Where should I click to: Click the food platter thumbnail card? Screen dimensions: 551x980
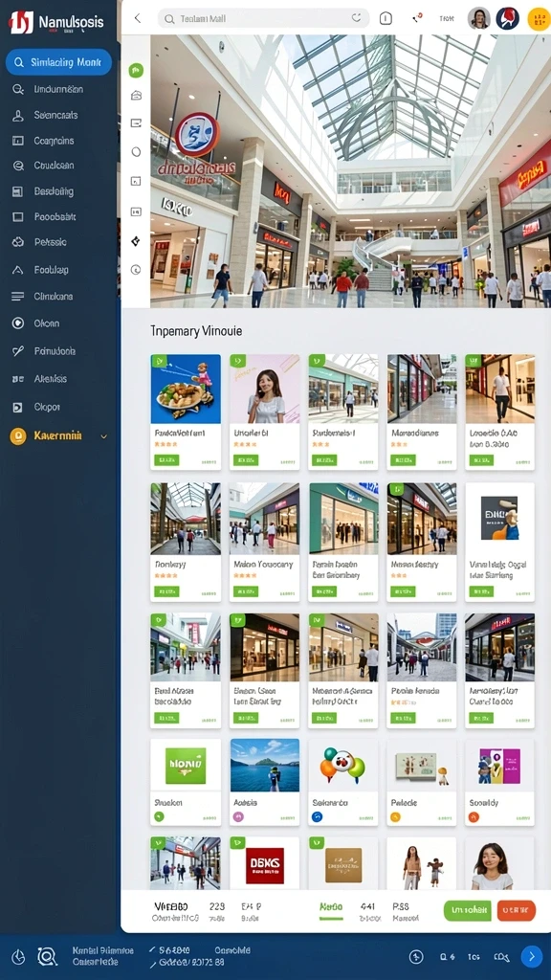186,390
